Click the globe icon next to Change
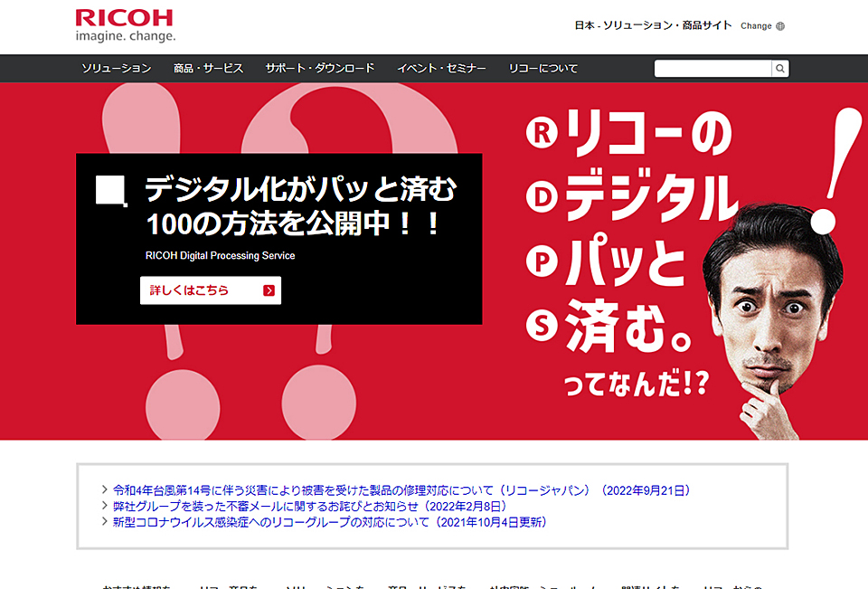868x589 pixels. coord(780,26)
